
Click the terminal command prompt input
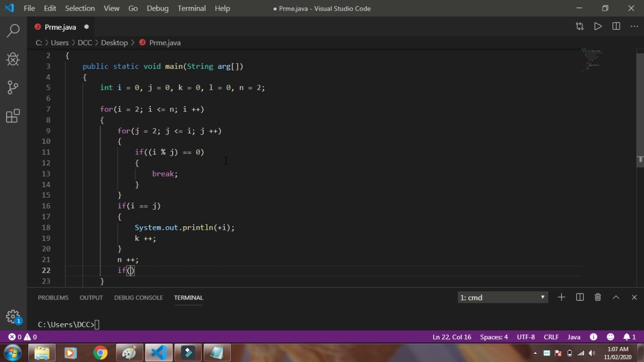click(97, 324)
